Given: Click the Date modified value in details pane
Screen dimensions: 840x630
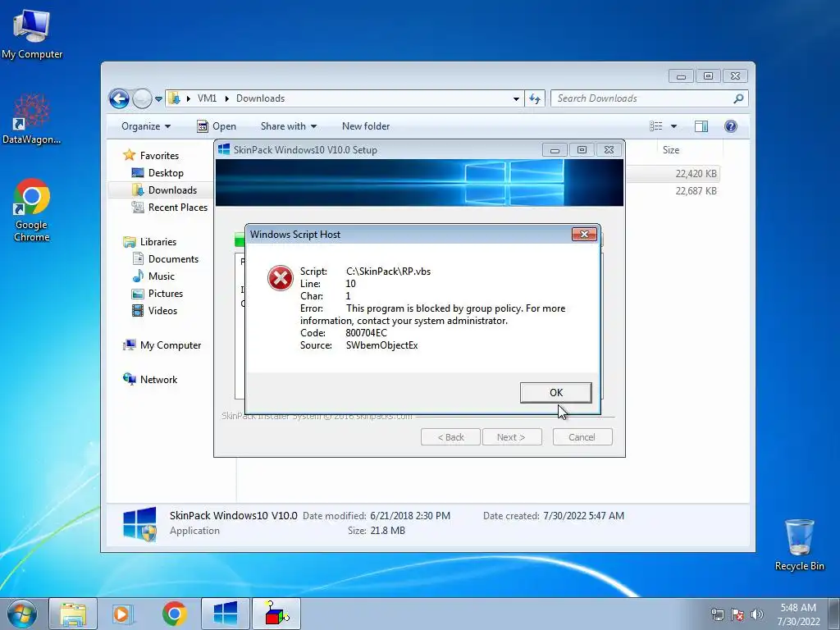Looking at the screenshot, I should (410, 516).
